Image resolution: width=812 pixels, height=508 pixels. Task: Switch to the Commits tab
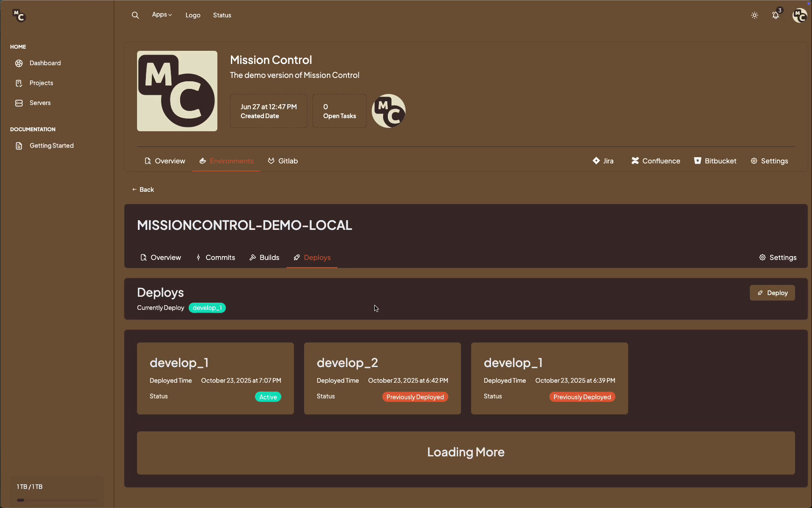(216, 257)
